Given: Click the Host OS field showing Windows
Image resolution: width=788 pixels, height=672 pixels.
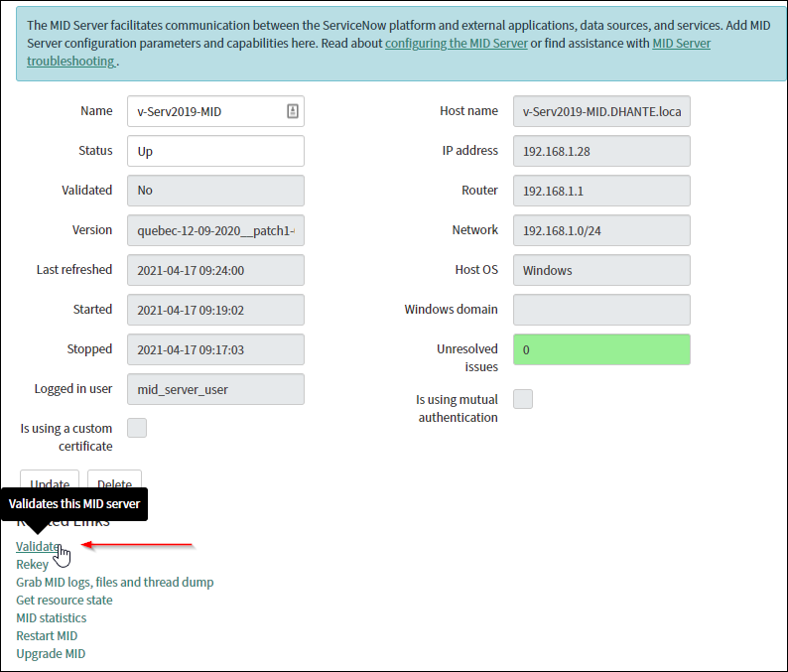Looking at the screenshot, I should (x=601, y=270).
